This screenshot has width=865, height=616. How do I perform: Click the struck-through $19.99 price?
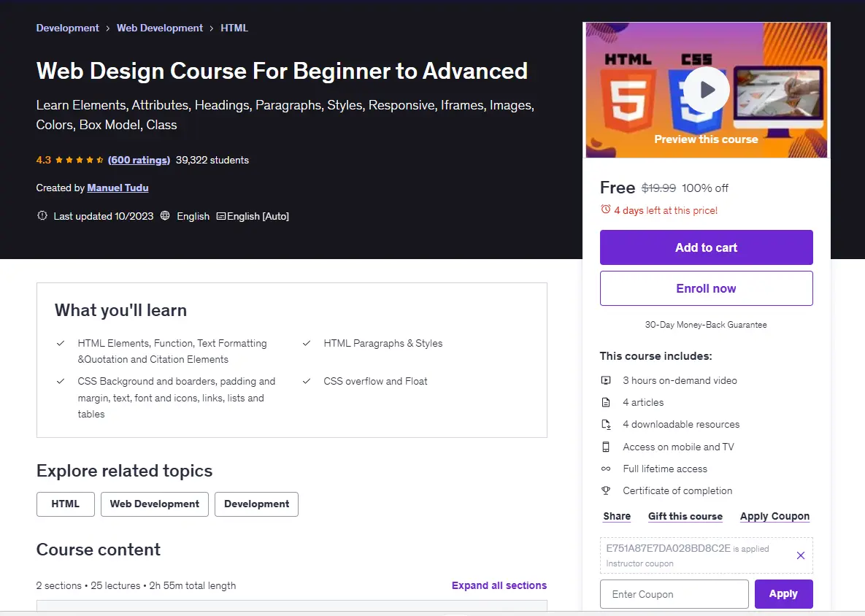pyautogui.click(x=658, y=188)
